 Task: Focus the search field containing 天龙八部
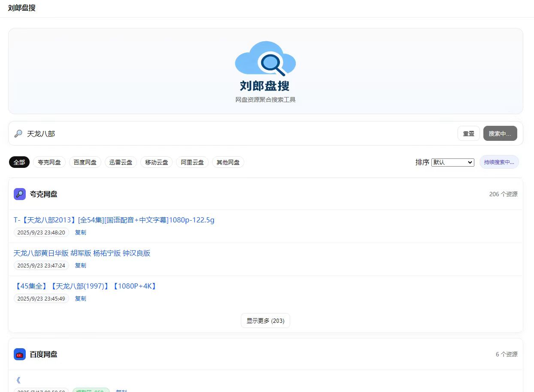pos(236,134)
